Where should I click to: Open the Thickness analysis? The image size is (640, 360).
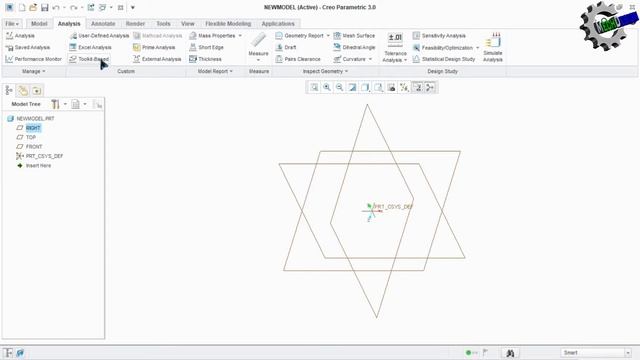point(205,59)
